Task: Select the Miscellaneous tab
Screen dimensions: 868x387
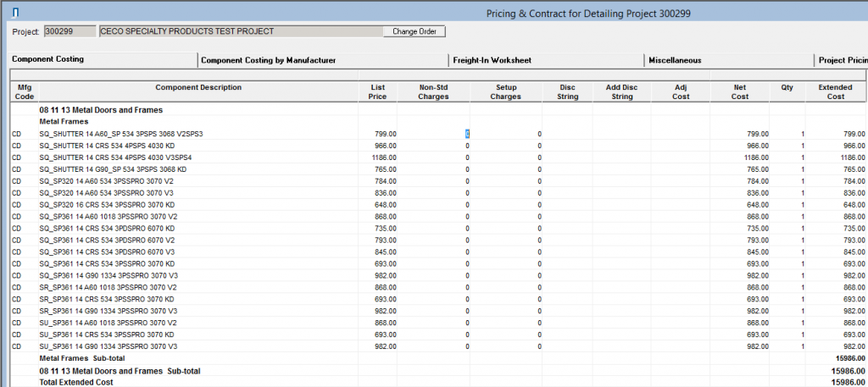Action: click(x=675, y=60)
